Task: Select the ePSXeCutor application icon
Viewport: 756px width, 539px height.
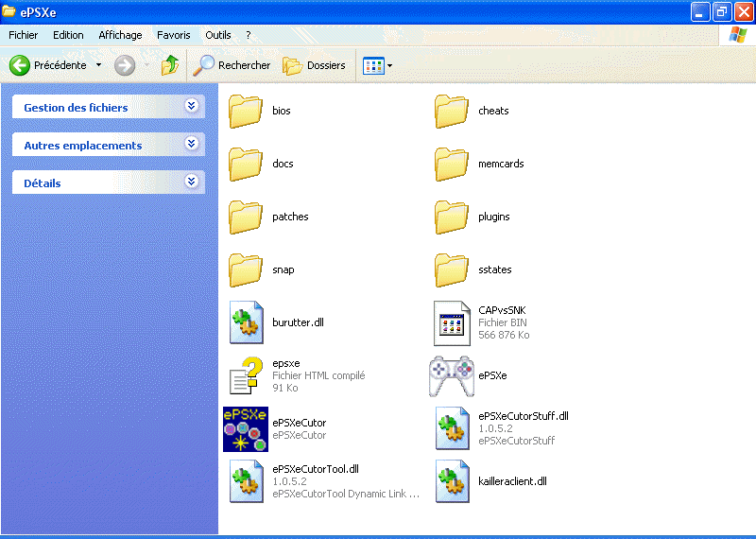Action: point(246,428)
